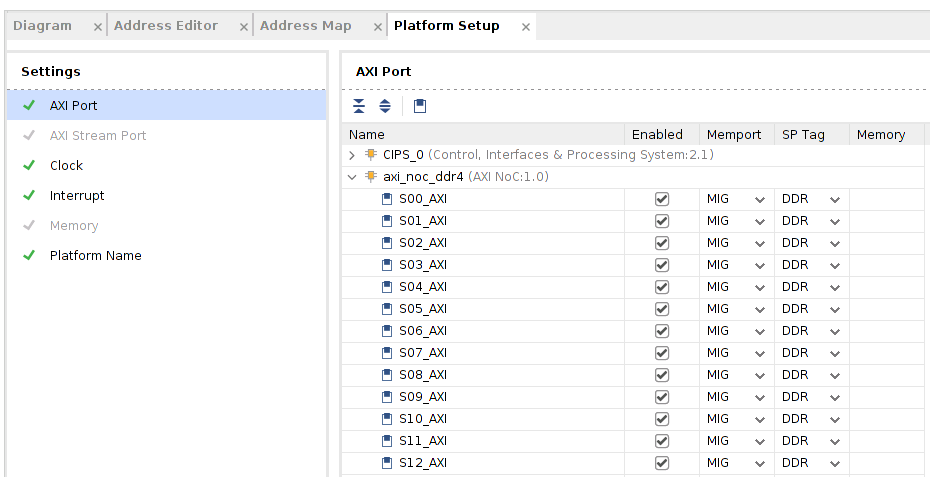The height and width of the screenshot is (477, 930).
Task: Switch to the Diagram tab
Action: coord(43,26)
